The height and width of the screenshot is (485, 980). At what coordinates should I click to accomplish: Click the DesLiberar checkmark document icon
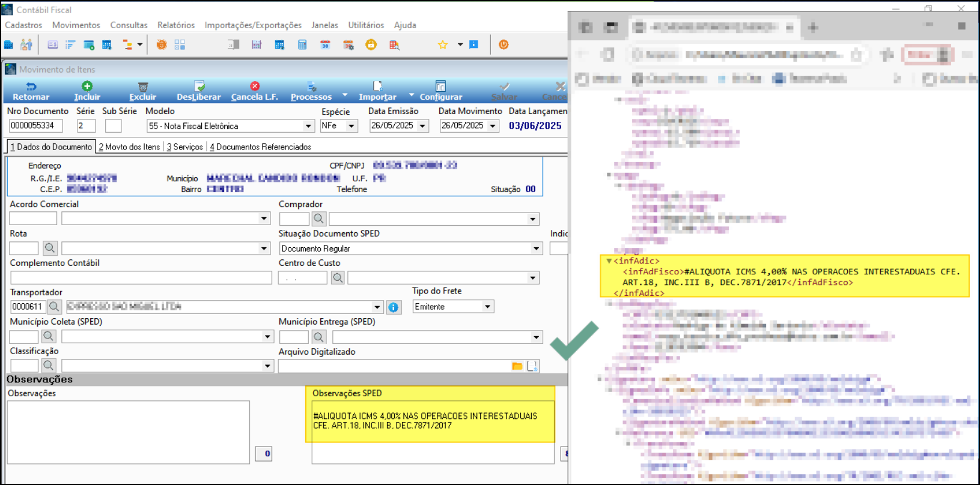[x=199, y=86]
